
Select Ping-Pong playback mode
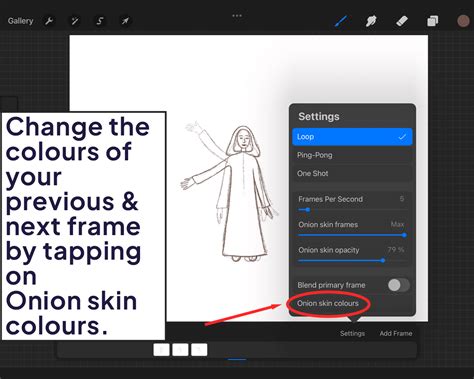352,155
